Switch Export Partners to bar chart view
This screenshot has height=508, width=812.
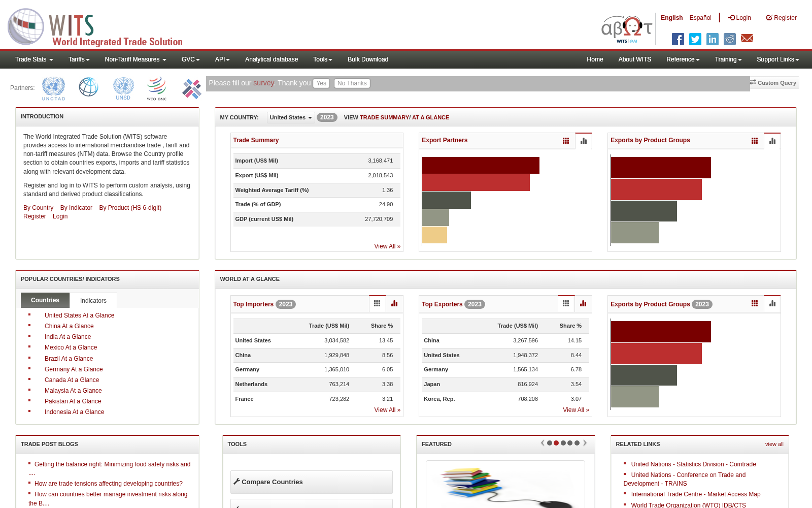coord(584,141)
